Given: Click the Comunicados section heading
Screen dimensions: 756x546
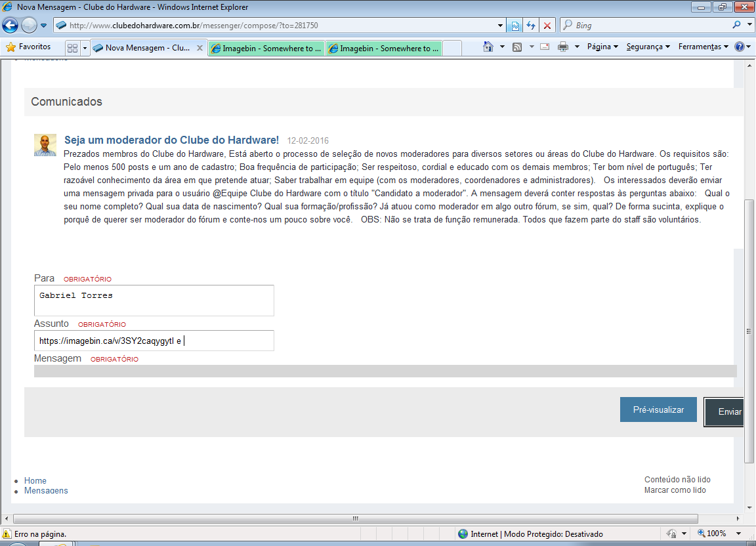Looking at the screenshot, I should 66,102.
